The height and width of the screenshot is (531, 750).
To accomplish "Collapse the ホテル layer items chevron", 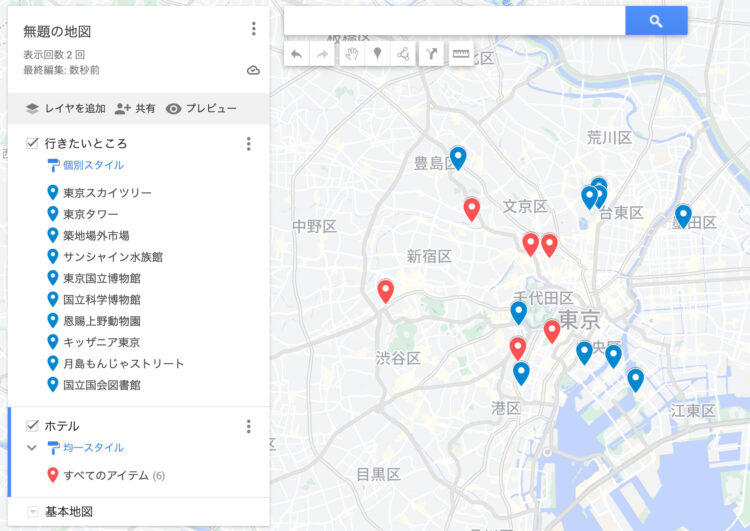I will click(x=32, y=448).
